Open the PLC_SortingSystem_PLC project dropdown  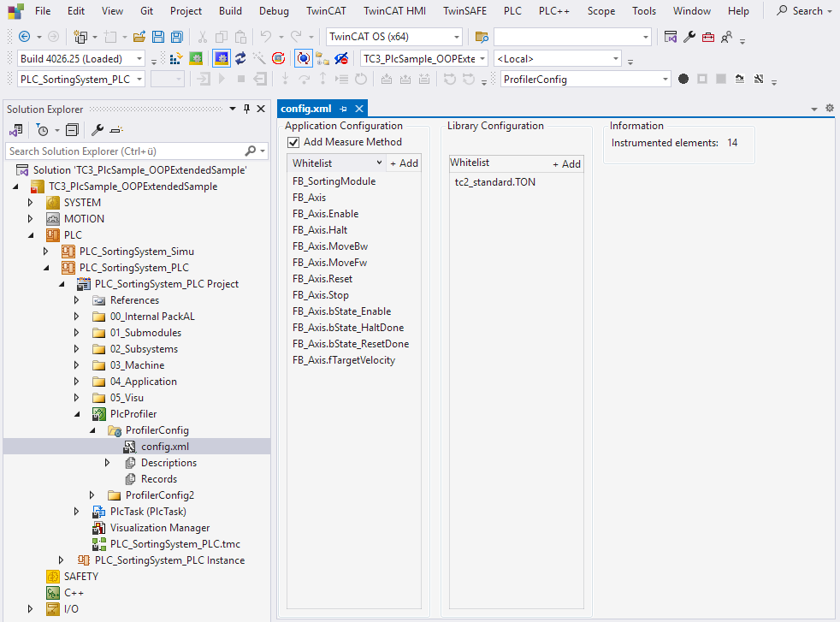[x=139, y=80]
